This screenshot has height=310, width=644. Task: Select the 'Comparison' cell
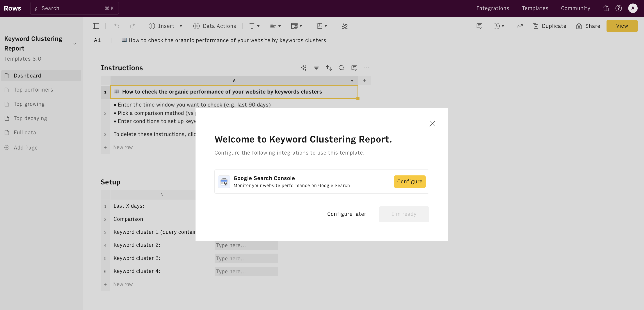point(153,219)
